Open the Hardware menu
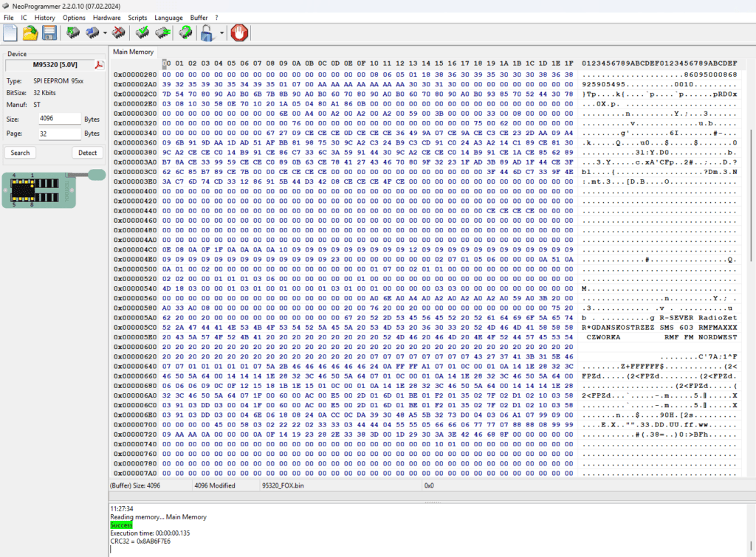The width and height of the screenshot is (756, 557). click(106, 17)
